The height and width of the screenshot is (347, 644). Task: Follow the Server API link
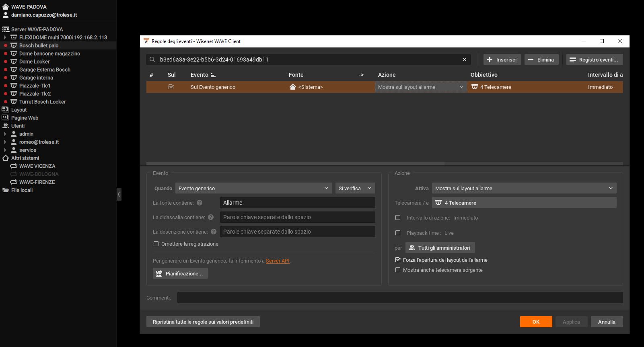point(278,261)
